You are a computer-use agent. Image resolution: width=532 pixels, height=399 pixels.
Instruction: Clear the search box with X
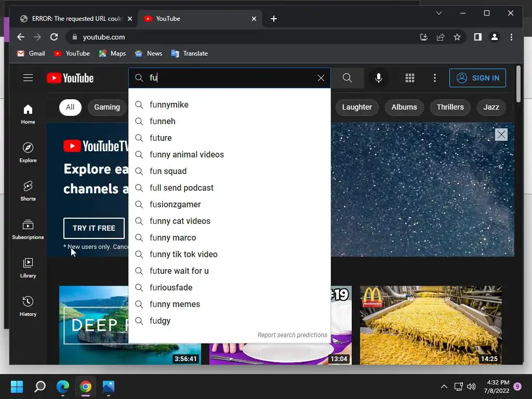[x=321, y=78]
